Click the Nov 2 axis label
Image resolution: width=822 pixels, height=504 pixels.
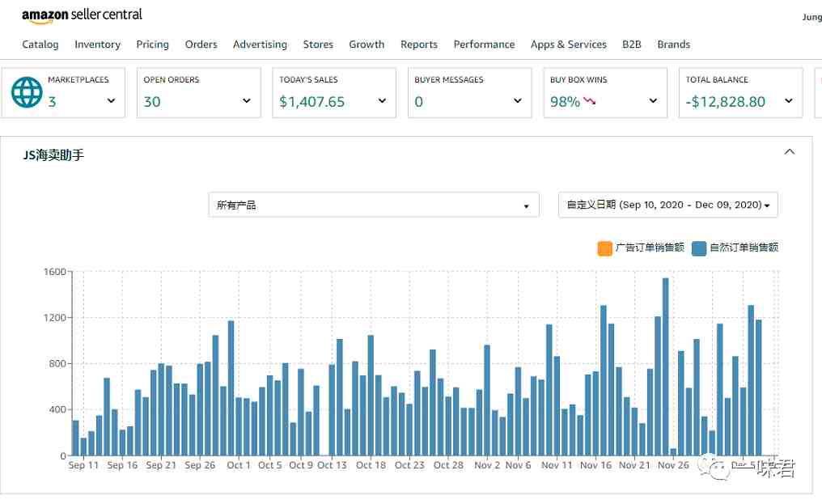(487, 465)
